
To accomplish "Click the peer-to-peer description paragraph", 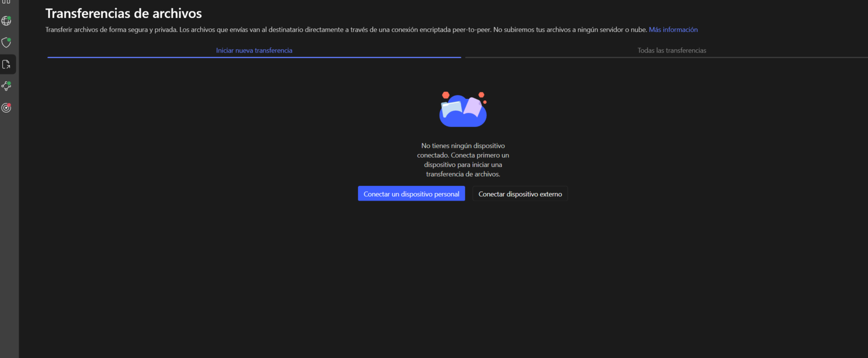I will pyautogui.click(x=346, y=30).
